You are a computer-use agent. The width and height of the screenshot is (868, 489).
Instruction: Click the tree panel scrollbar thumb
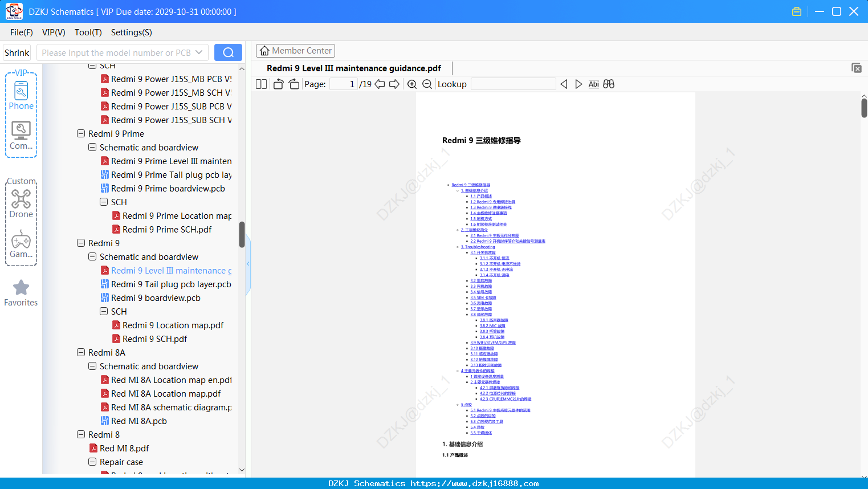[x=242, y=235]
